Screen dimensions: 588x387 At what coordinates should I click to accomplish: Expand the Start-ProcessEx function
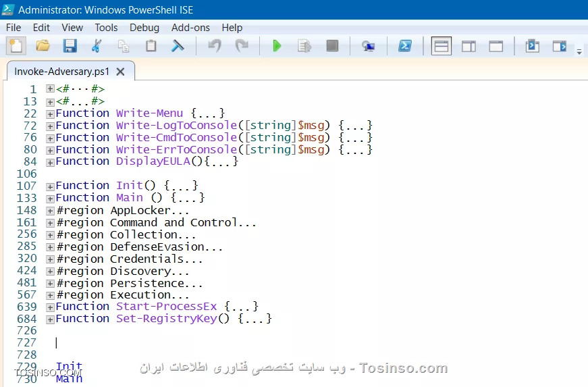point(50,307)
